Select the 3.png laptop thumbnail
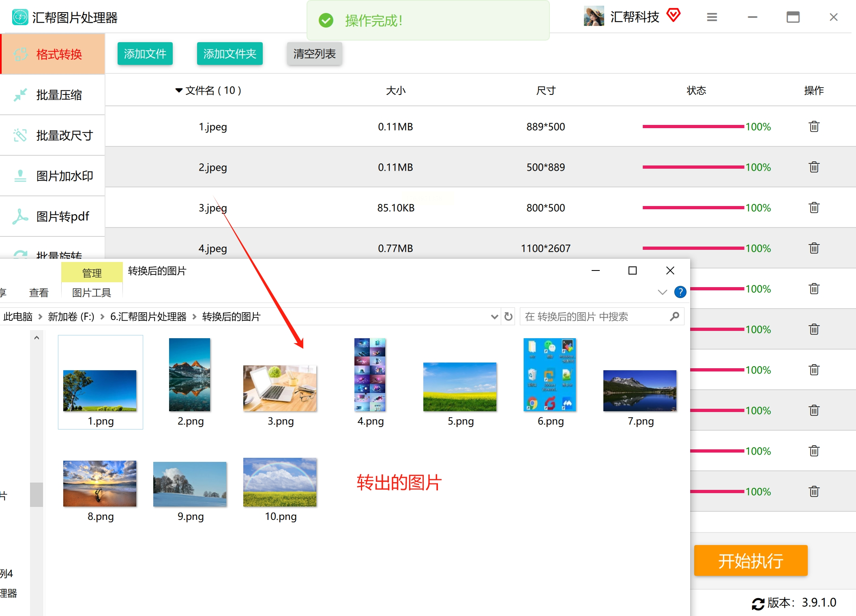The height and width of the screenshot is (616, 856). [x=280, y=388]
